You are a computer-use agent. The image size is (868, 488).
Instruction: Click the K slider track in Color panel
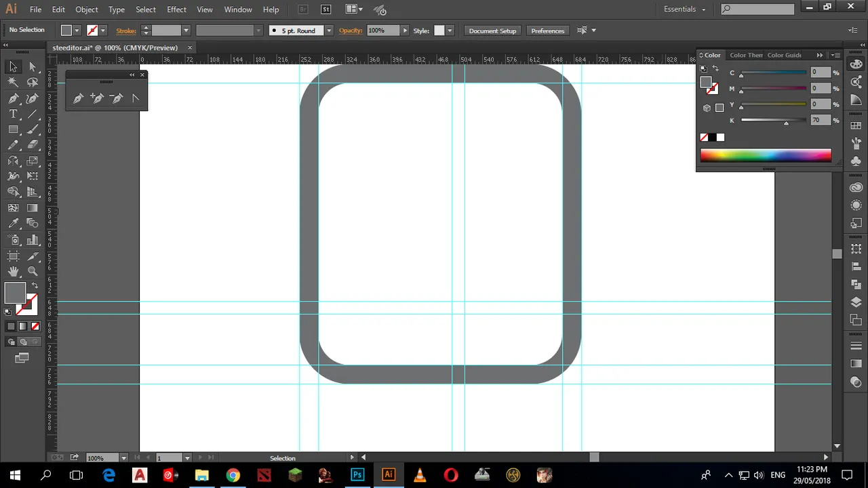pos(773,120)
